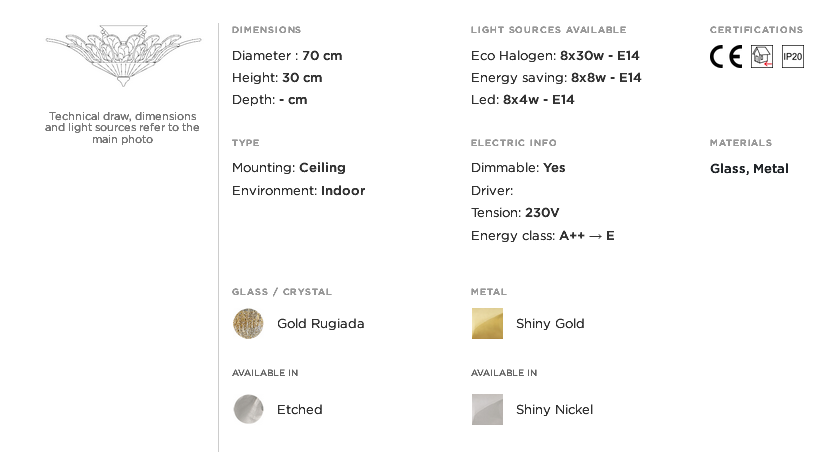Click the Mounting: Ceiling text

click(288, 167)
